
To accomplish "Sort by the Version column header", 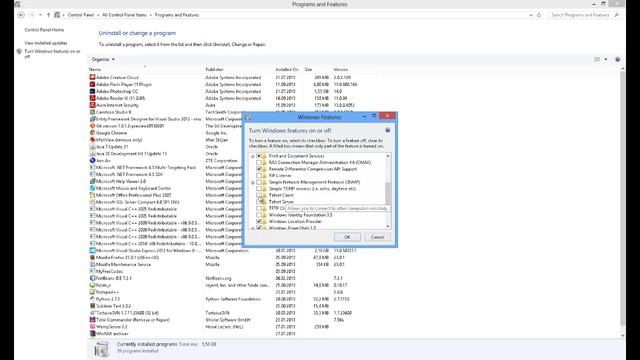I will tap(341, 70).
